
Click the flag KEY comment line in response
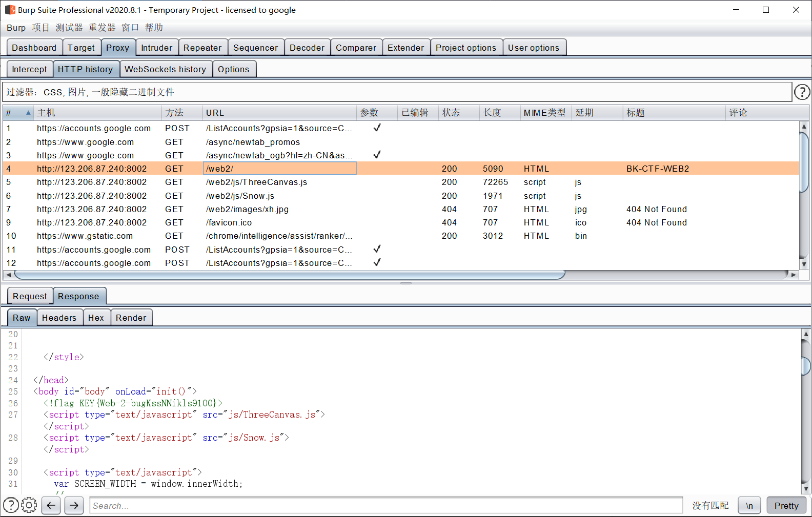click(x=133, y=403)
